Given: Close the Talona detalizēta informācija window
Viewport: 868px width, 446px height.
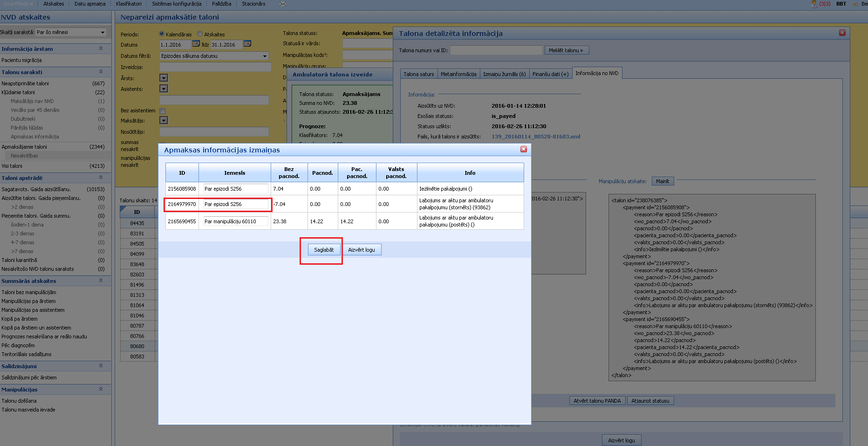Looking at the screenshot, I should coord(842,33).
